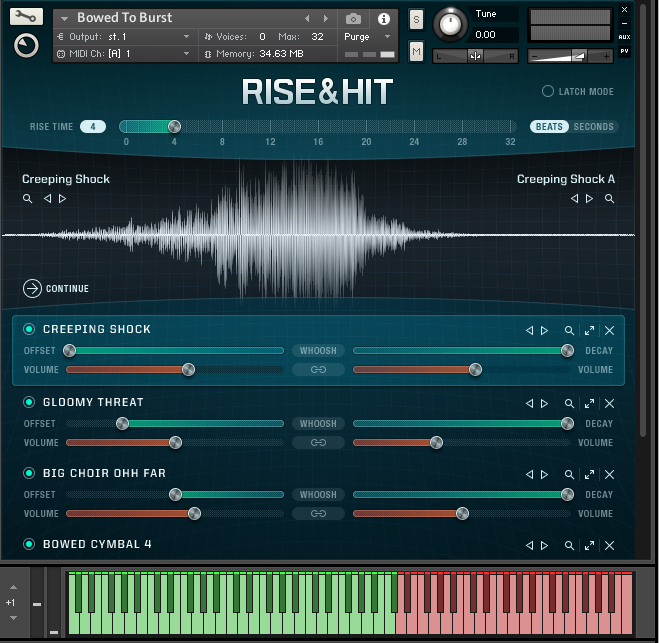This screenshot has height=643, width=659.
Task: Click keyboard octave down arrow
Action: pos(13,618)
